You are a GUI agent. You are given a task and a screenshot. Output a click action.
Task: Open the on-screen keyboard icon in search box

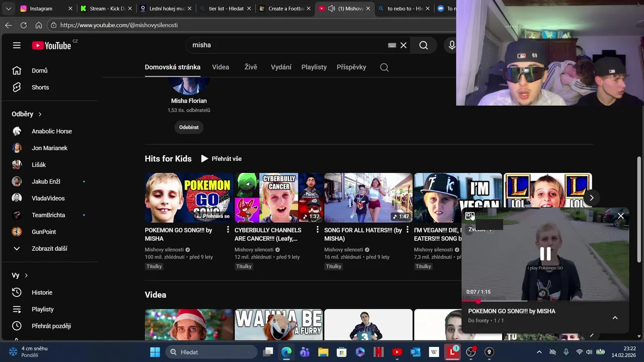pyautogui.click(x=392, y=45)
